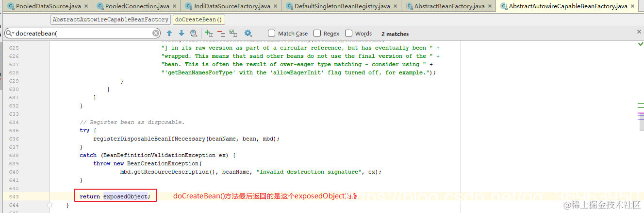Close the PooledConnection.java tab
The width and height of the screenshot is (644, 213).
(175, 6)
